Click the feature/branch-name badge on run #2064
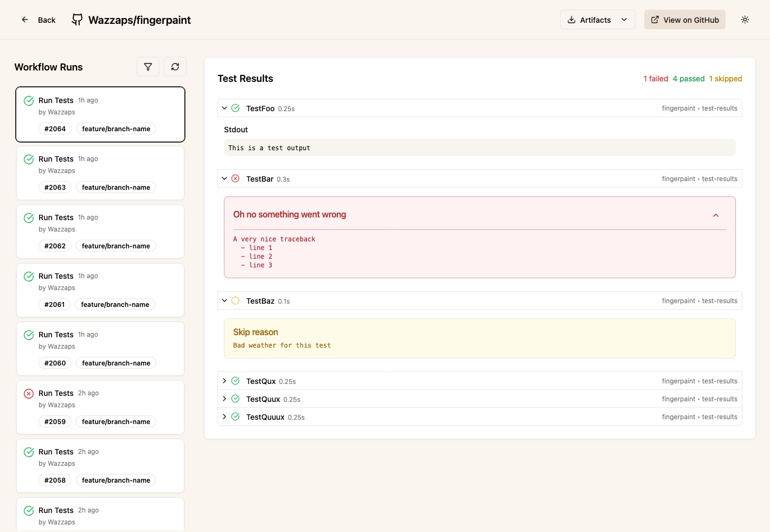Viewport: 770px width, 532px height. click(116, 129)
